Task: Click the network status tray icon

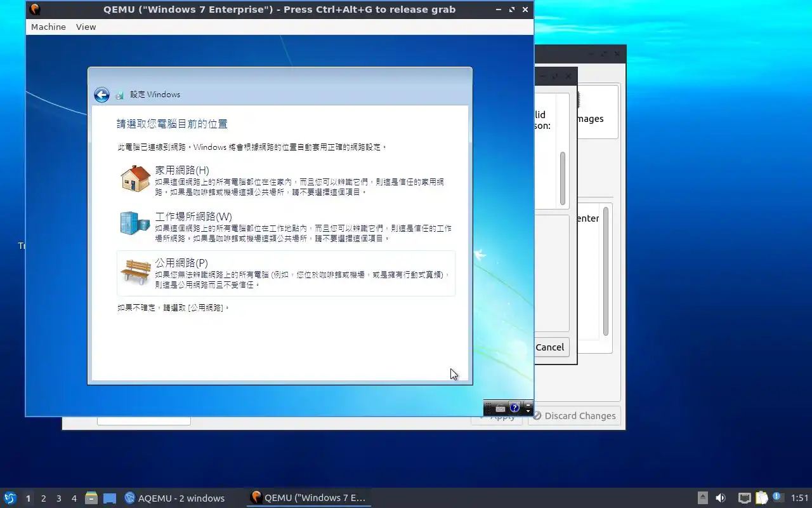Action: pos(745,498)
